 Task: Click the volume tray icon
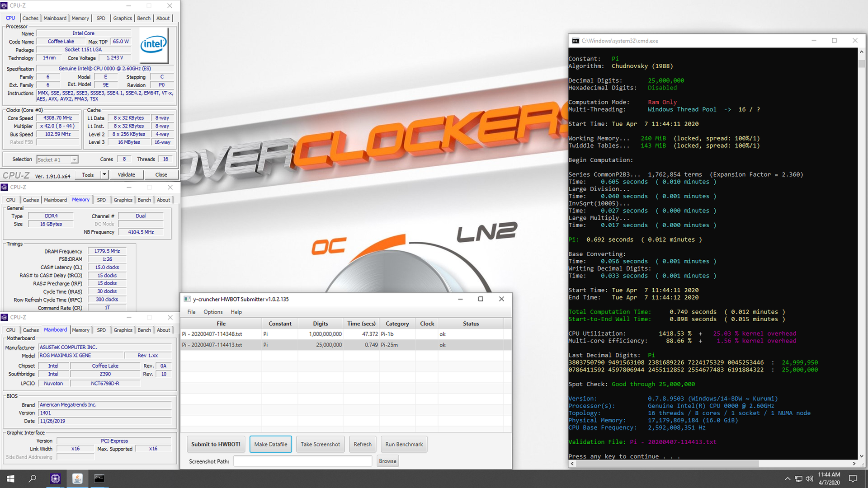coord(809,479)
